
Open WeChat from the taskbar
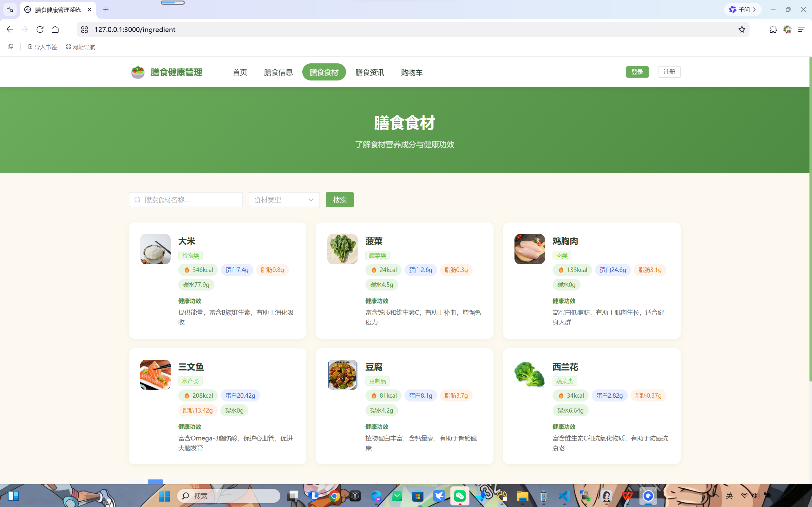pos(460,496)
